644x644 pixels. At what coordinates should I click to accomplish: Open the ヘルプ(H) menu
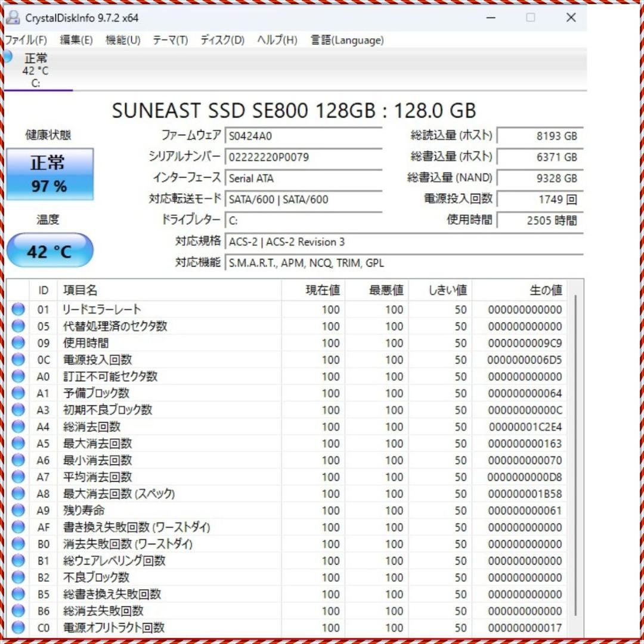pos(277,40)
